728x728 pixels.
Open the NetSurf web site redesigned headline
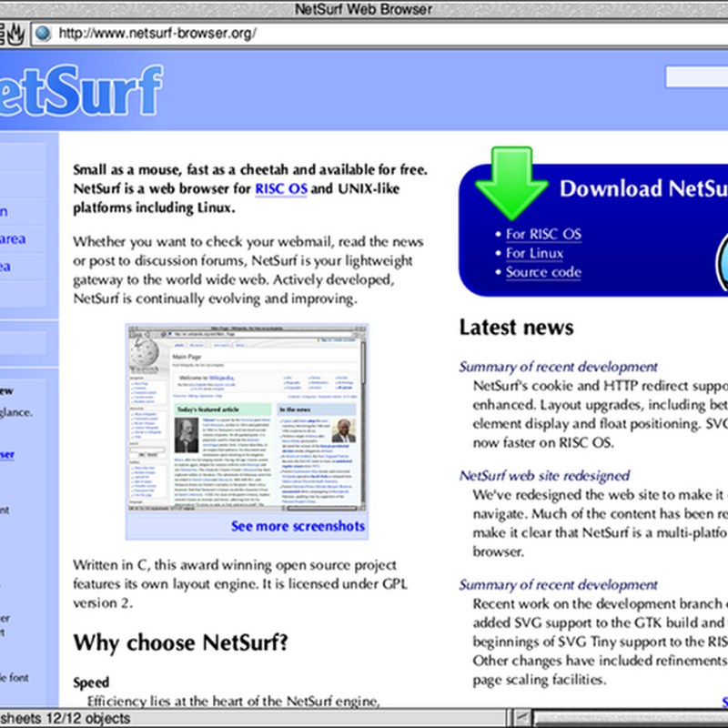point(544,476)
